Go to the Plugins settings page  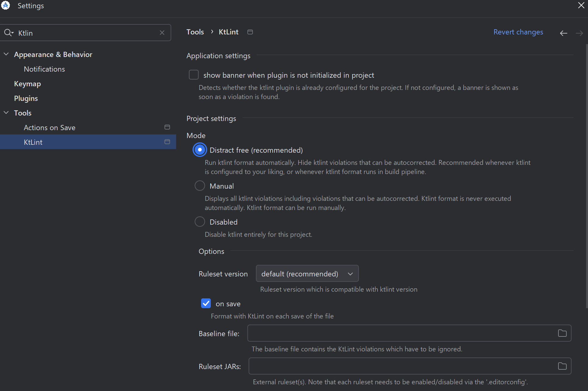point(26,98)
